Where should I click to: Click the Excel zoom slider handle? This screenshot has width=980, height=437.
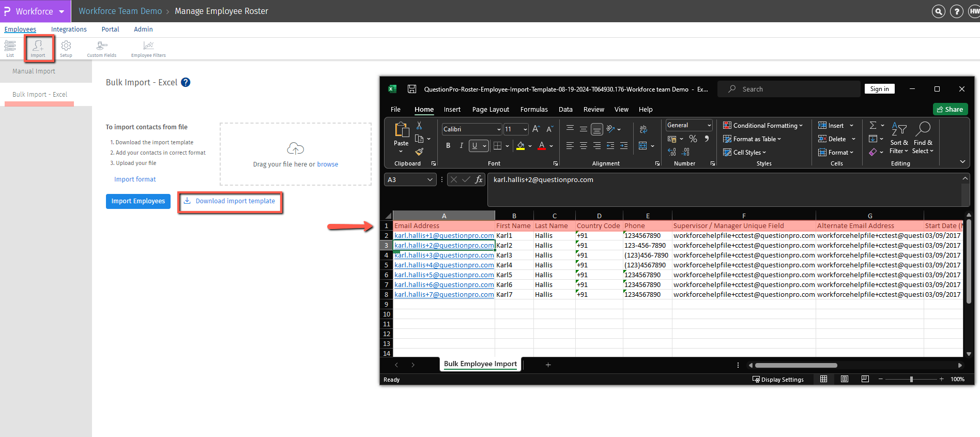pos(911,379)
